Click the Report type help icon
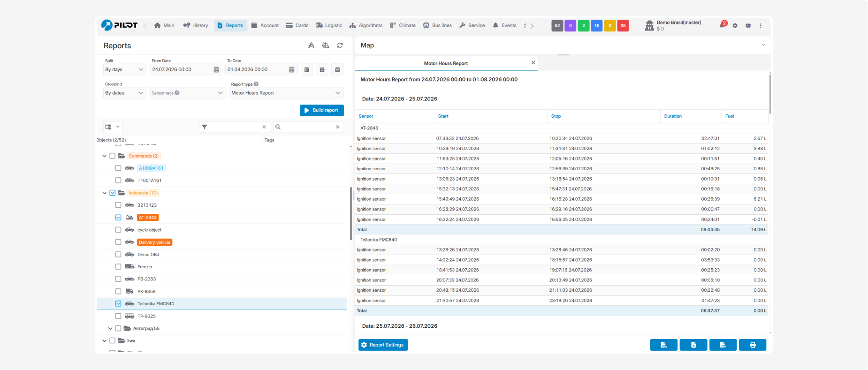The image size is (868, 370). (x=256, y=84)
